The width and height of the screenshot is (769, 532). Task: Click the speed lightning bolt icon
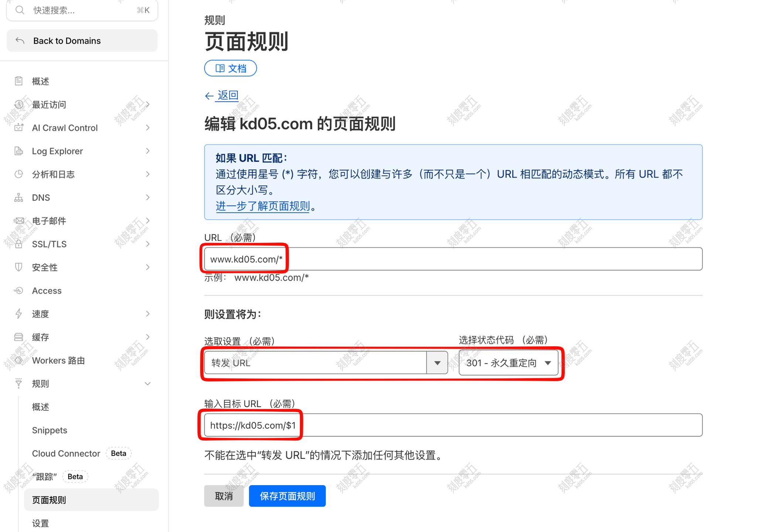pos(18,314)
